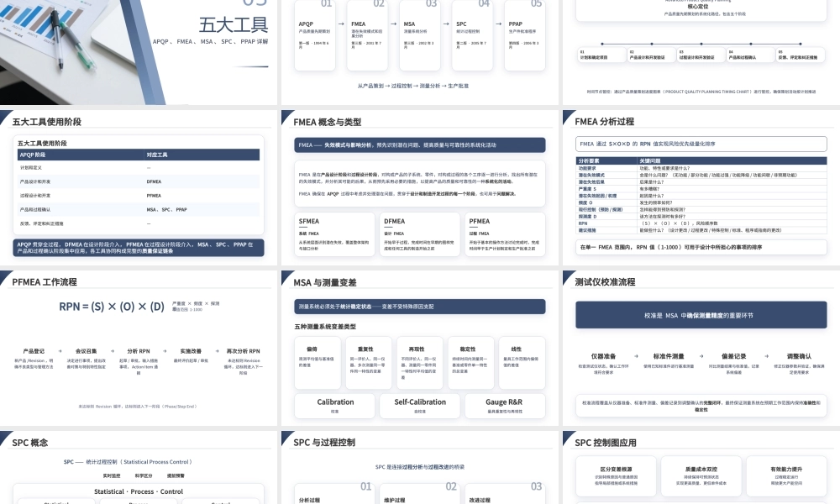Image resolution: width=840 pixels, height=504 pixels.
Task: Select the SPC 控制图应用 slide thumbnail
Action: pos(701,468)
